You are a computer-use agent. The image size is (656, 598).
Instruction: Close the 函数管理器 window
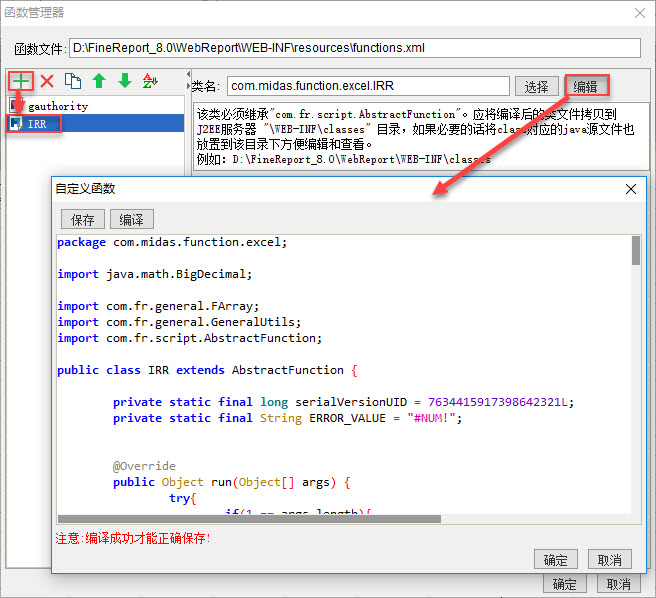click(x=640, y=13)
